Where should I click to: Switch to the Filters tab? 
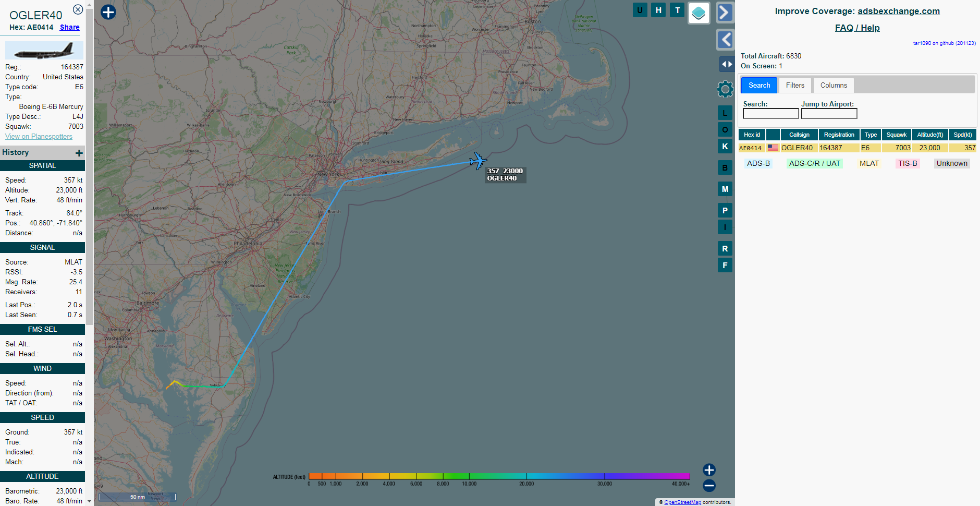(x=795, y=85)
